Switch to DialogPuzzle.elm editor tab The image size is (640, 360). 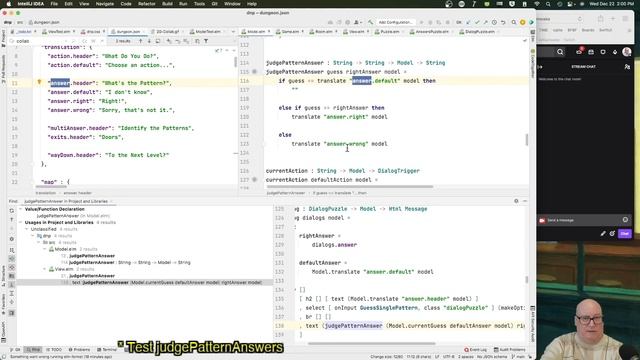point(480,31)
